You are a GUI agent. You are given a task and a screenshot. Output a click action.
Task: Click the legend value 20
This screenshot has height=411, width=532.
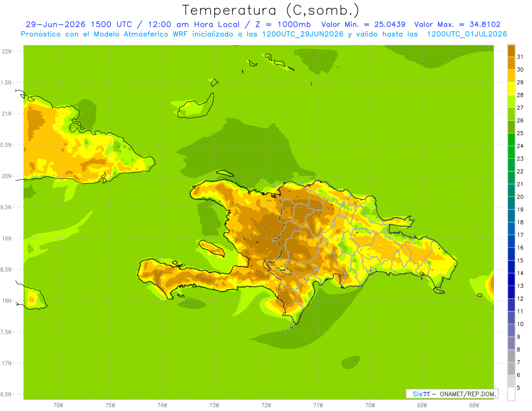(520, 197)
